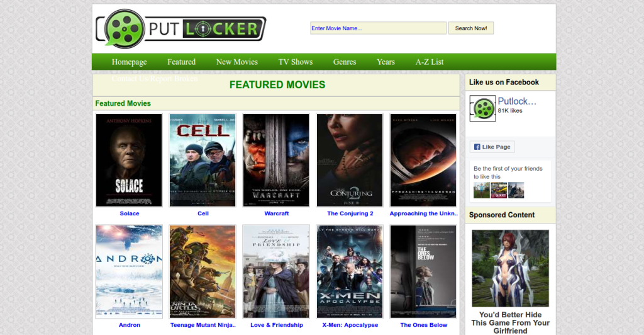Click the Cell title link
Image resolution: width=644 pixels, height=335 pixels.
203,213
